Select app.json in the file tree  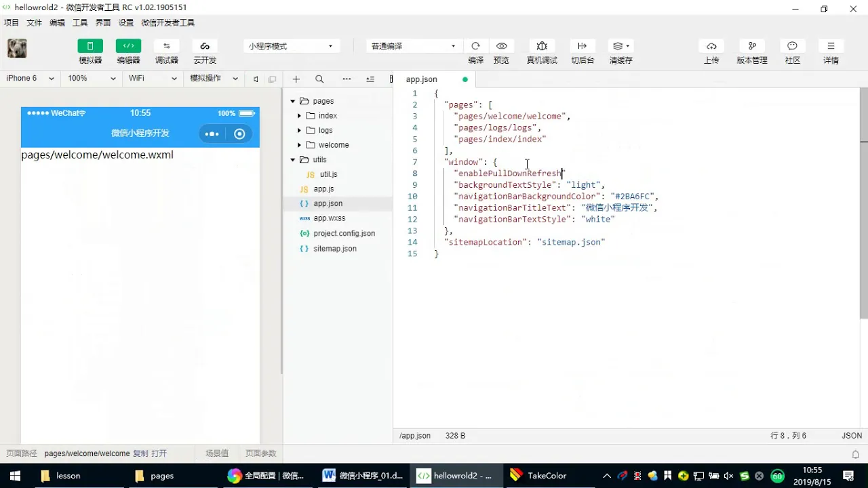coord(328,203)
